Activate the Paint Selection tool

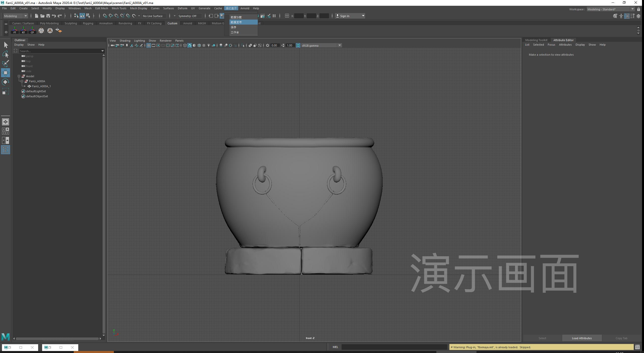[x=6, y=63]
